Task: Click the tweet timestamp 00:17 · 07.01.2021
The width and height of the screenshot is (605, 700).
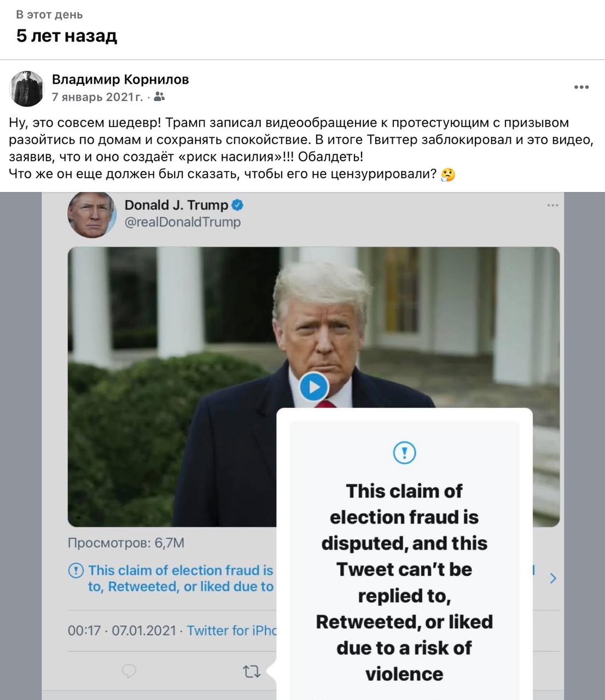Action: 121,631
